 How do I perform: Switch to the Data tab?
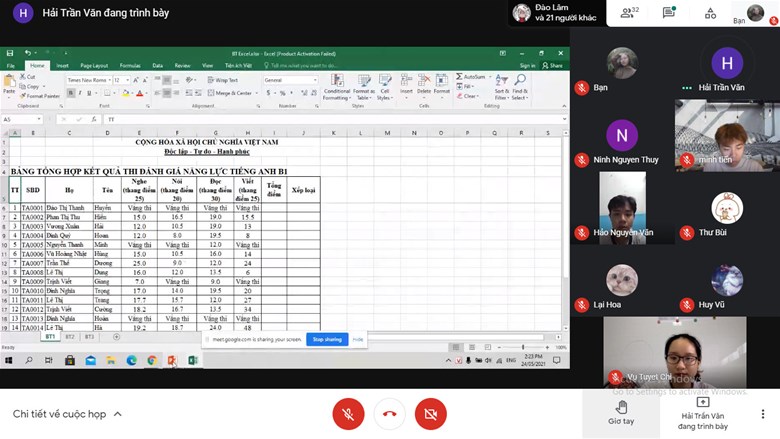coord(158,66)
